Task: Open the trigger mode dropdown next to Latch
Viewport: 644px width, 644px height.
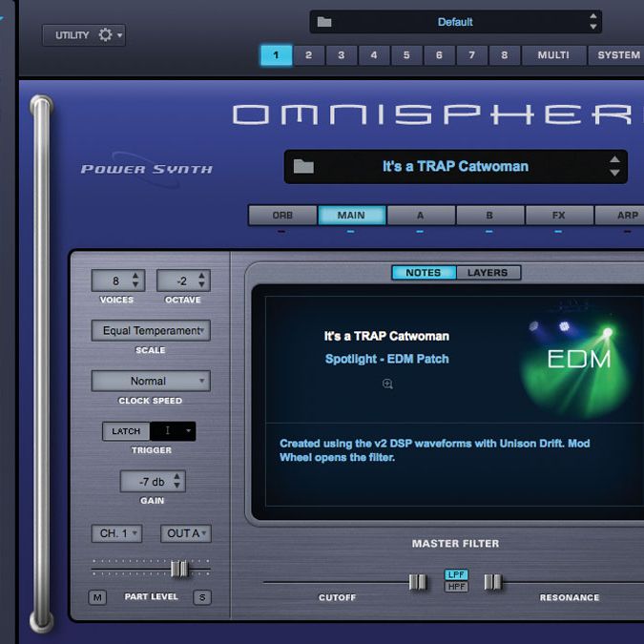Action: 173,431
